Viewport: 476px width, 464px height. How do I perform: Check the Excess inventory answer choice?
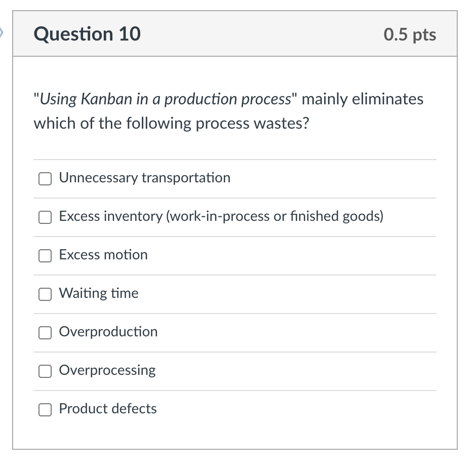pyautogui.click(x=45, y=217)
